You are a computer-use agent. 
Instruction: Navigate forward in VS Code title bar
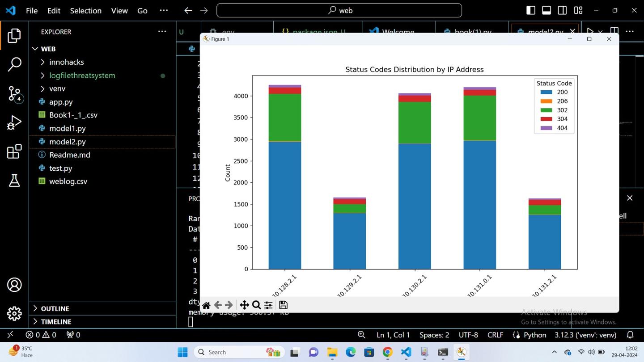(x=204, y=10)
